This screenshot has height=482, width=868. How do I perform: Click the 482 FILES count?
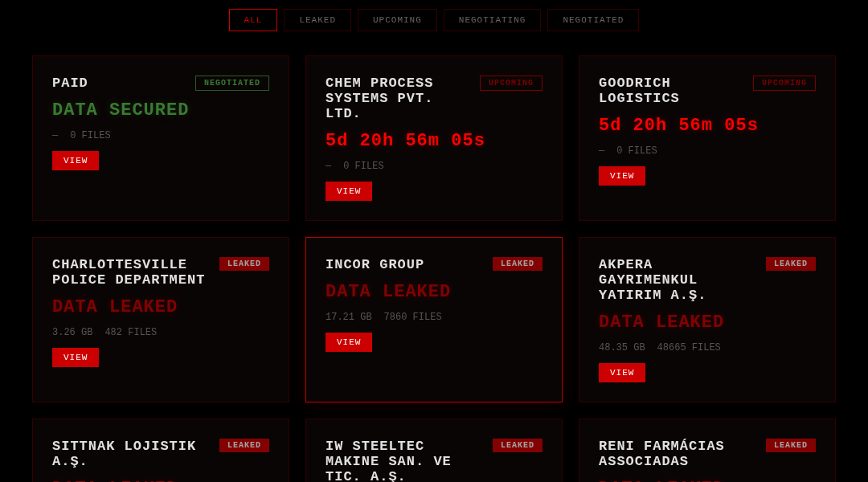coord(131,332)
